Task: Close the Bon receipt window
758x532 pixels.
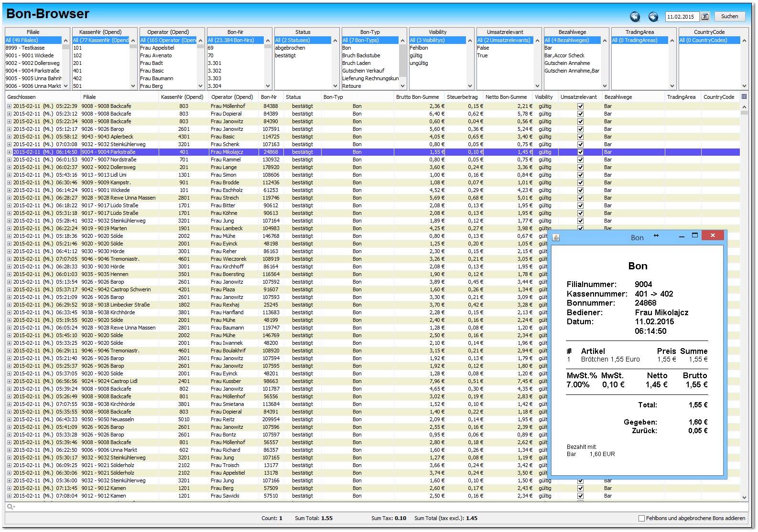Action: pos(712,235)
